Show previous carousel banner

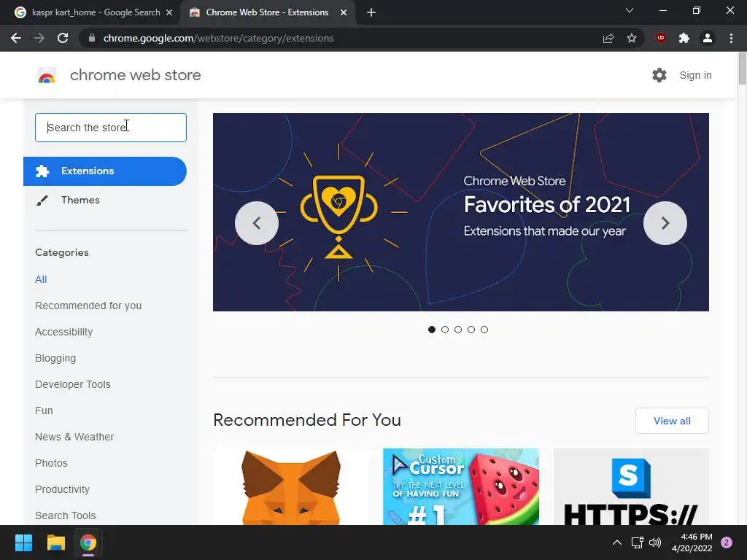click(257, 223)
